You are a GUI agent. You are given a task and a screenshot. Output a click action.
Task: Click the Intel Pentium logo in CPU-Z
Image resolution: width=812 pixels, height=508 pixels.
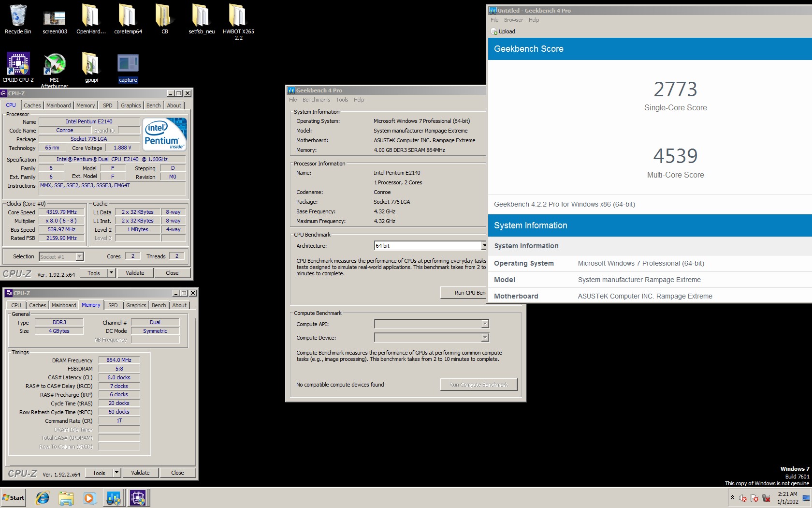click(x=165, y=134)
